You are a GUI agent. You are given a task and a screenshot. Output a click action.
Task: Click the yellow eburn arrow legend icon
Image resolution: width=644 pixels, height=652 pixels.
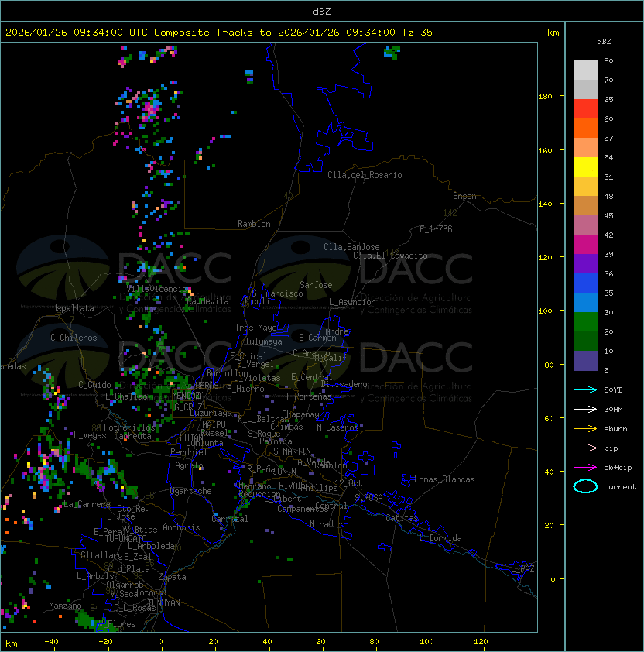(x=585, y=429)
